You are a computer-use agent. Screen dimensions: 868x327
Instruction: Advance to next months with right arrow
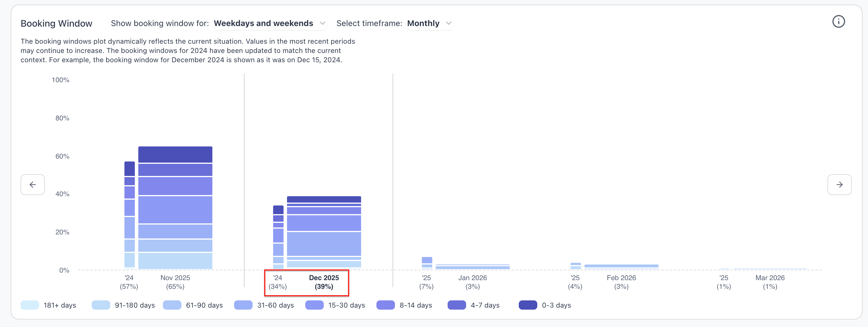tap(839, 184)
